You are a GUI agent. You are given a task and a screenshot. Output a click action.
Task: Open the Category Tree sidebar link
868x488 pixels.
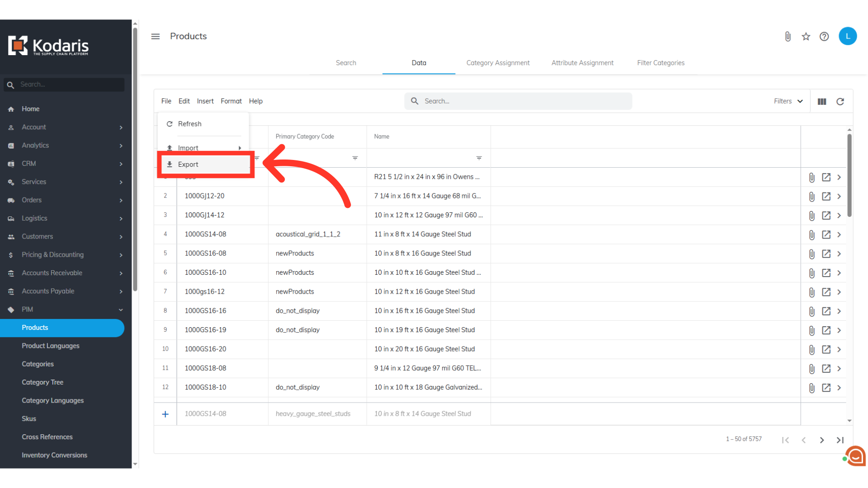(42, 382)
